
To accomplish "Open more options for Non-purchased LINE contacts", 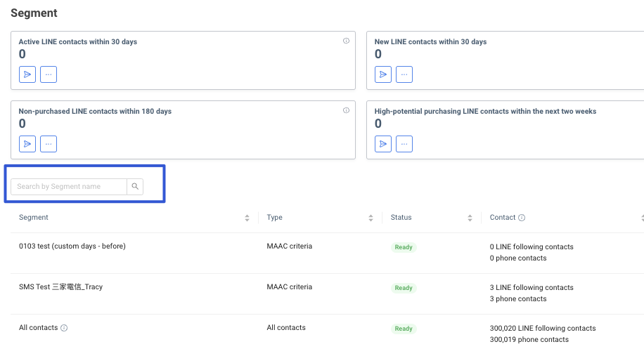I will tap(49, 144).
